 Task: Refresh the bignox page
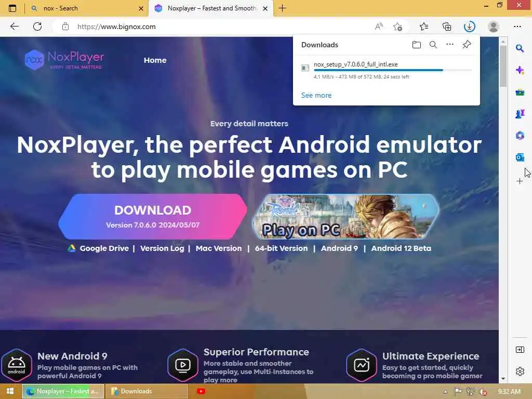tap(37, 26)
